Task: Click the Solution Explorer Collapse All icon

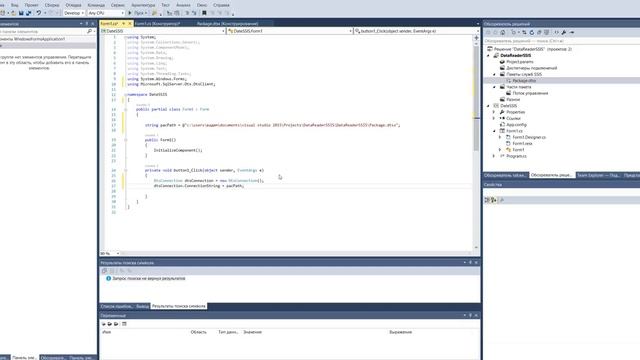Action: click(539, 32)
